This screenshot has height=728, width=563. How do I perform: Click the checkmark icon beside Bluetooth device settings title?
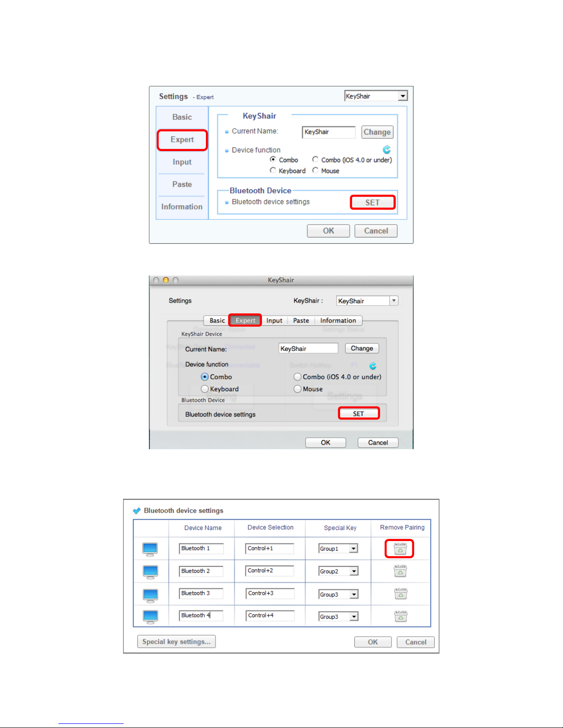coord(136,511)
